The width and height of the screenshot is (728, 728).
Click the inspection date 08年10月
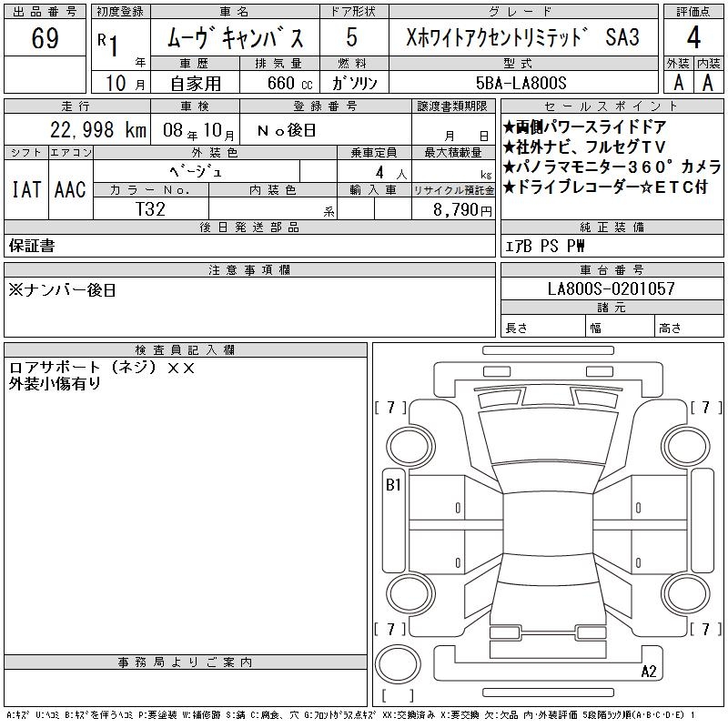tap(198, 130)
